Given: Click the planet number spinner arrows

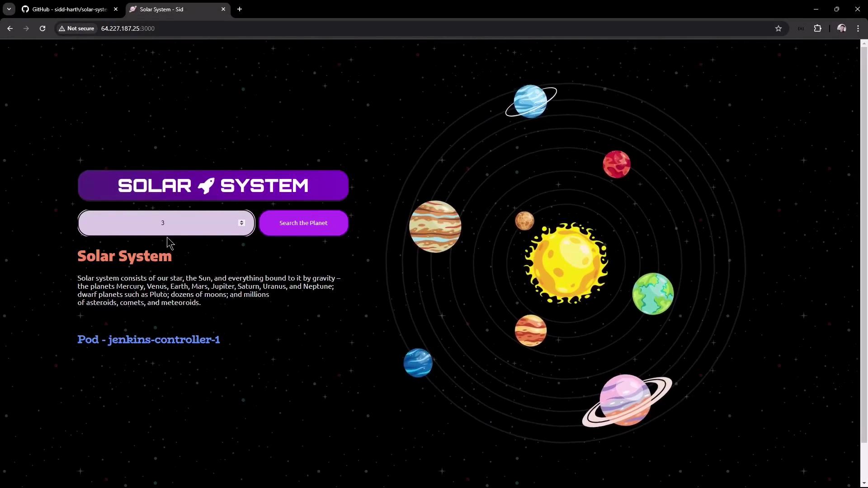Looking at the screenshot, I should [241, 223].
